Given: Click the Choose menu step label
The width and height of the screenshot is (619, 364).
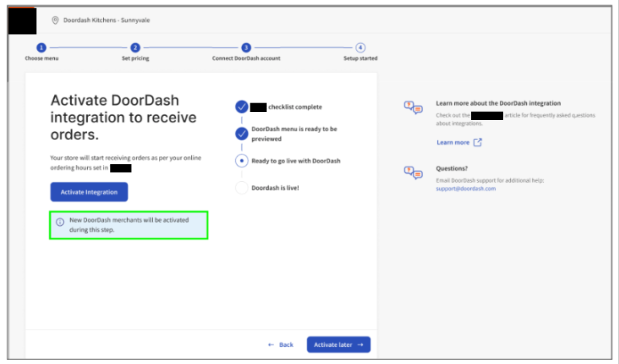Looking at the screenshot, I should pos(42,58).
